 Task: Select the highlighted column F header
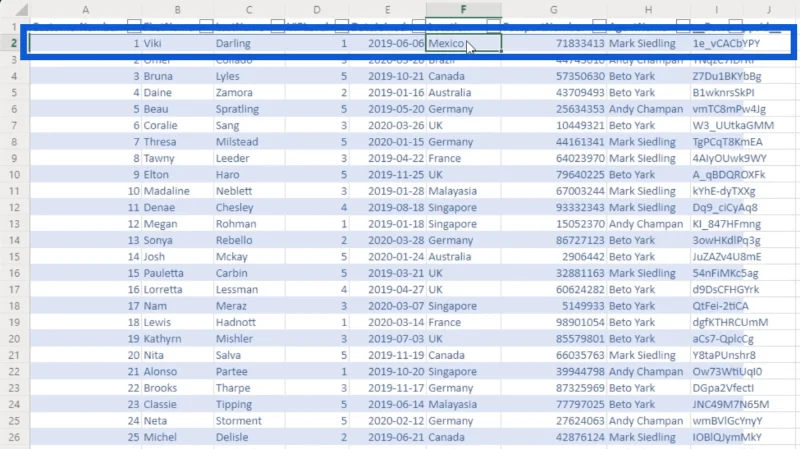[x=463, y=10]
